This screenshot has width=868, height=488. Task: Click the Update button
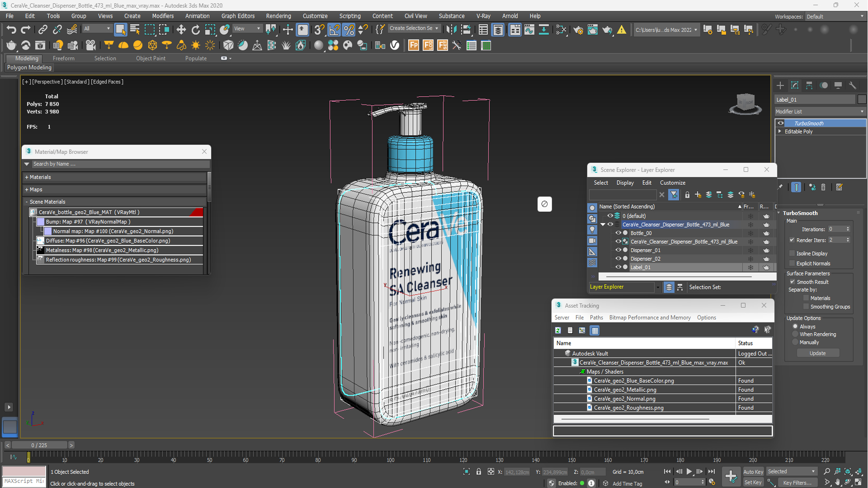(817, 353)
